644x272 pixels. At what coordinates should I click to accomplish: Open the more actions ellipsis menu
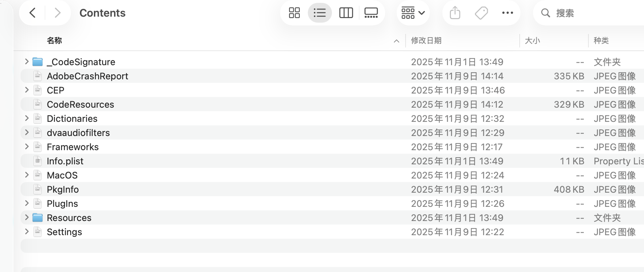507,13
